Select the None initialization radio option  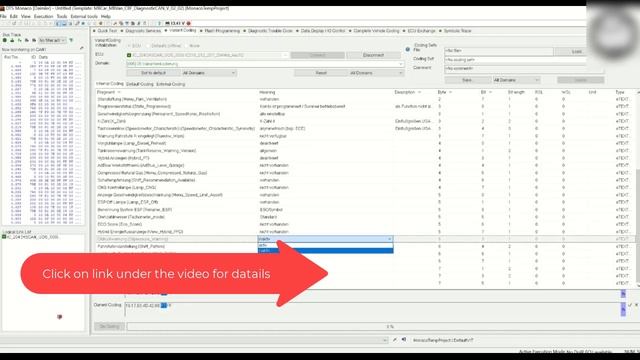click(186, 46)
